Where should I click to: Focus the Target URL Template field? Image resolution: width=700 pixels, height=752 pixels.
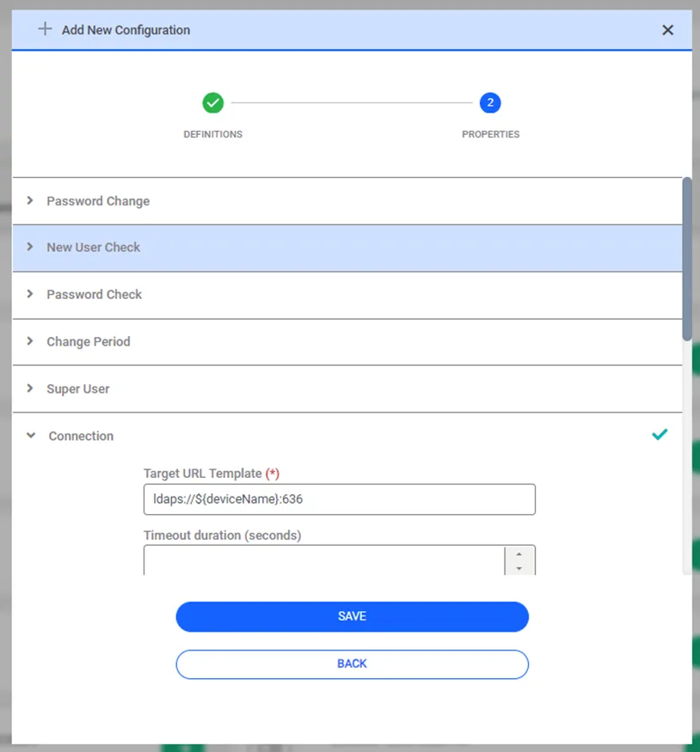tap(339, 499)
